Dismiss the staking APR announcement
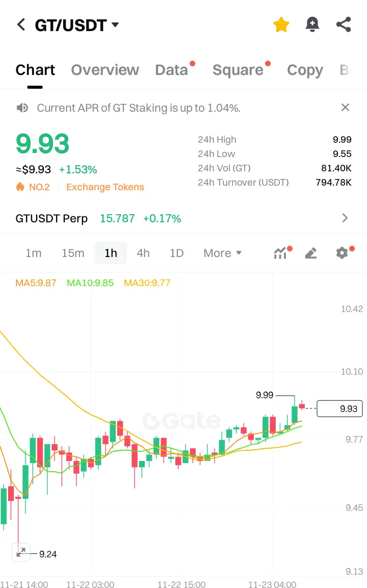Screen dimensions: 367x588 pos(345,108)
